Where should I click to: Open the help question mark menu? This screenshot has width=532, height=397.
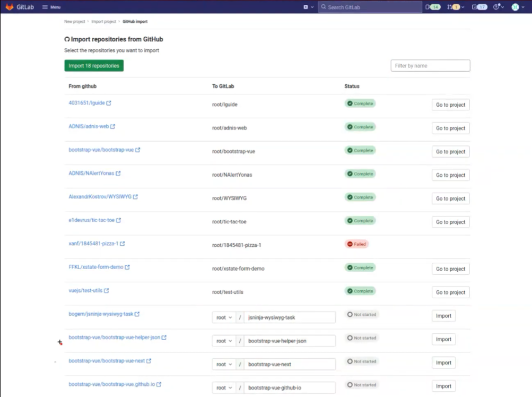pyautogui.click(x=498, y=7)
